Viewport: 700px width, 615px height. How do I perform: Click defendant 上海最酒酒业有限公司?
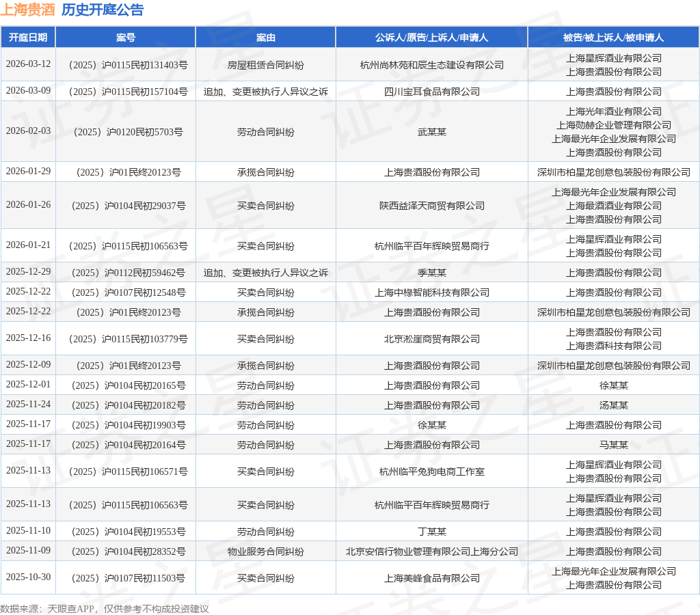click(613, 206)
